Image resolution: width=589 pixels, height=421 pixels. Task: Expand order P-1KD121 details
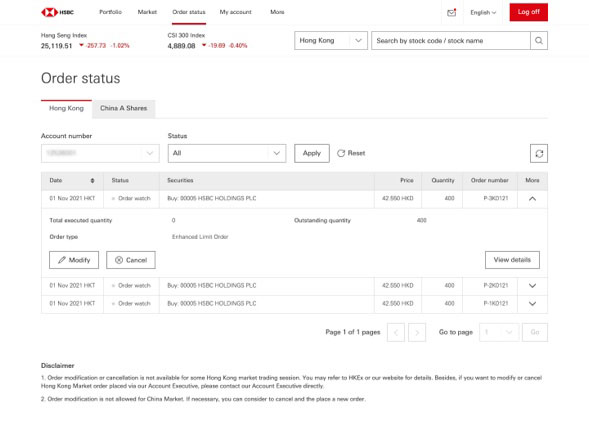coord(532,304)
